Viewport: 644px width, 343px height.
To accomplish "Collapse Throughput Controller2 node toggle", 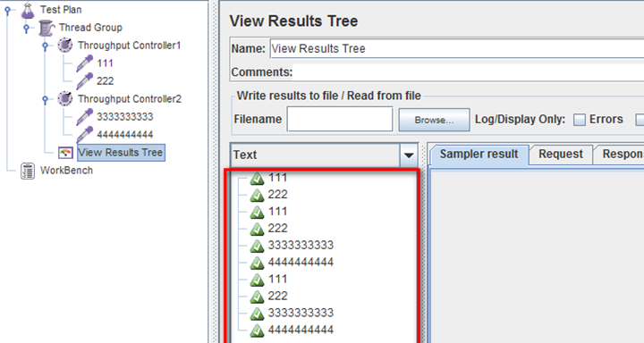I will 46,99.
